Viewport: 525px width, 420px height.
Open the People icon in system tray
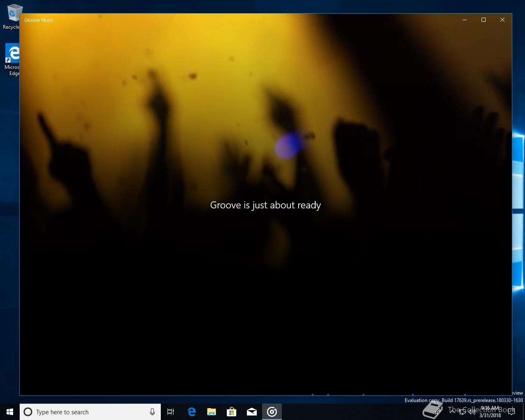tap(438, 412)
